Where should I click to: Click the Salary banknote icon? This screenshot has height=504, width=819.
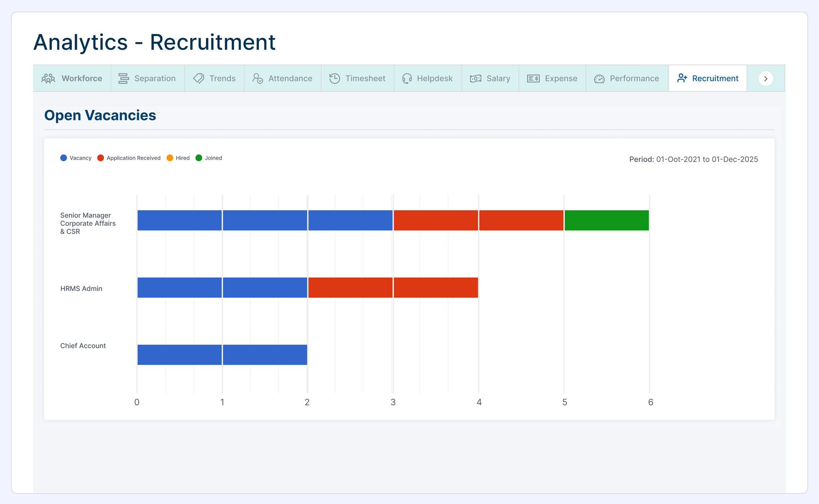tap(476, 79)
